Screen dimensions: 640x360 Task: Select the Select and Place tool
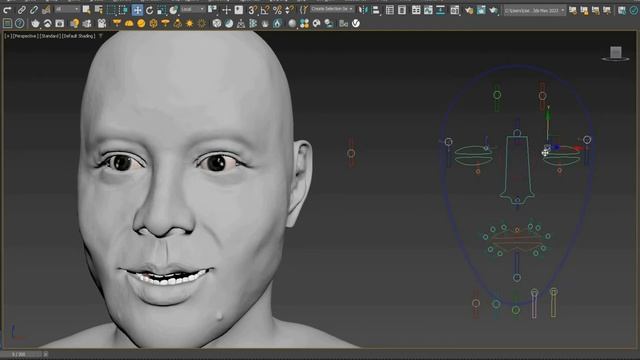click(174, 10)
